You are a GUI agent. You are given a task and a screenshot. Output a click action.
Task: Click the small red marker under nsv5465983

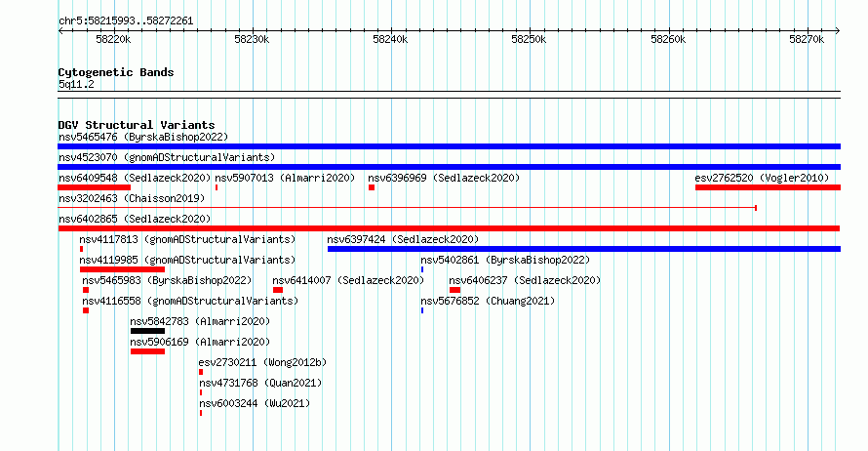pyautogui.click(x=86, y=290)
